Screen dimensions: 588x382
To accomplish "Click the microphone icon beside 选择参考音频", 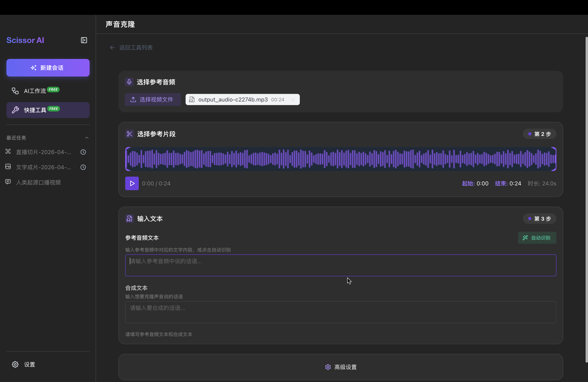I will coord(129,82).
